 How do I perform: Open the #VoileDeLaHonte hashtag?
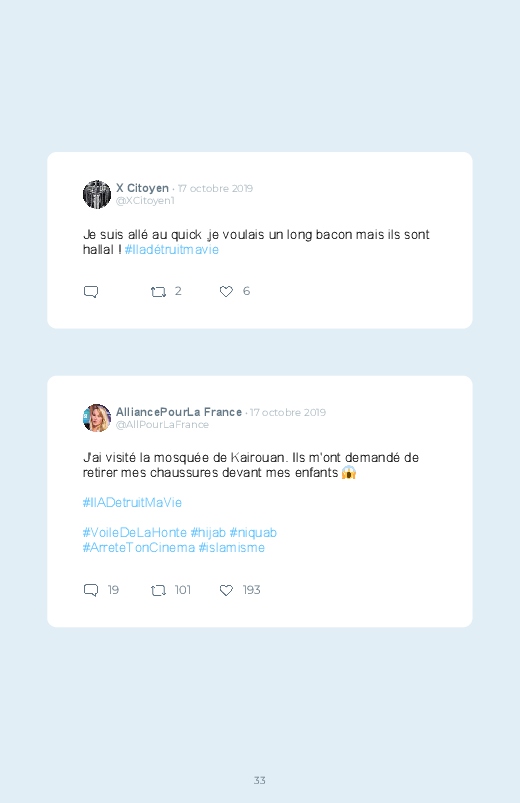135,533
